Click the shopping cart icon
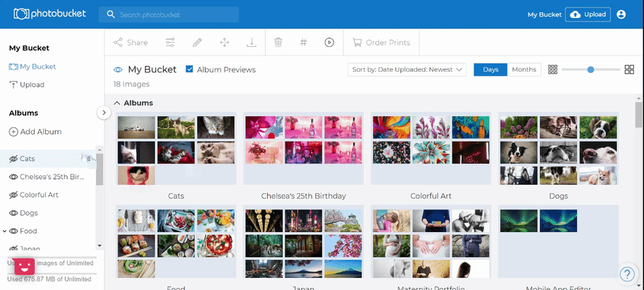The image size is (644, 290). (358, 42)
